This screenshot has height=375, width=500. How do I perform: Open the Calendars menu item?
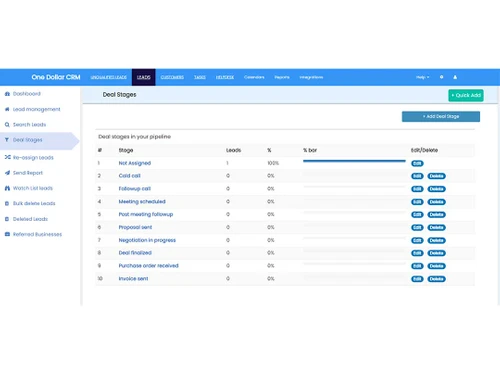(x=254, y=77)
